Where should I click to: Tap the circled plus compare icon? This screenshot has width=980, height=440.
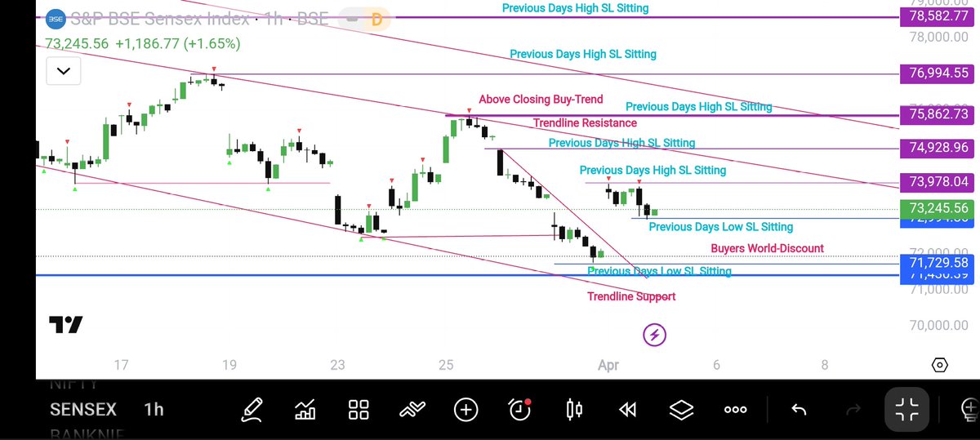point(466,409)
